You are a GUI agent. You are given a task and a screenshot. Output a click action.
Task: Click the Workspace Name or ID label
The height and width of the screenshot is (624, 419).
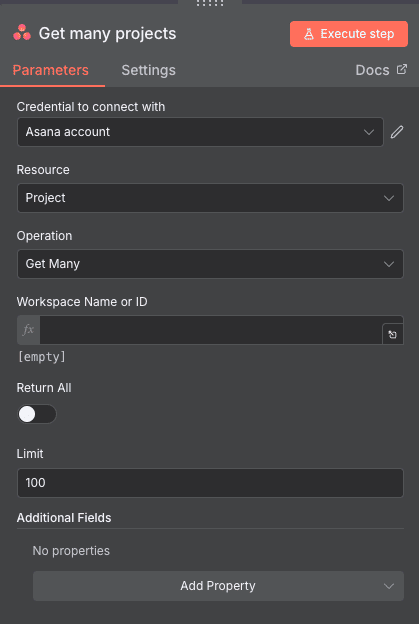pos(82,302)
